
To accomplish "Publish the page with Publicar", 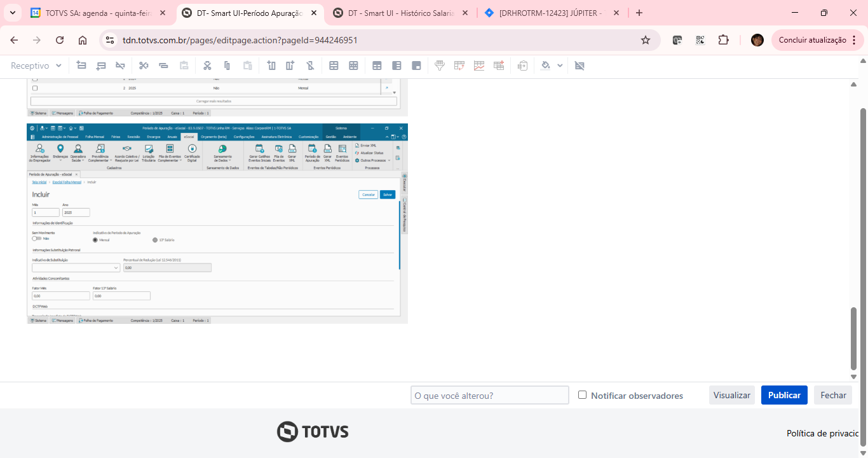I will coord(784,395).
